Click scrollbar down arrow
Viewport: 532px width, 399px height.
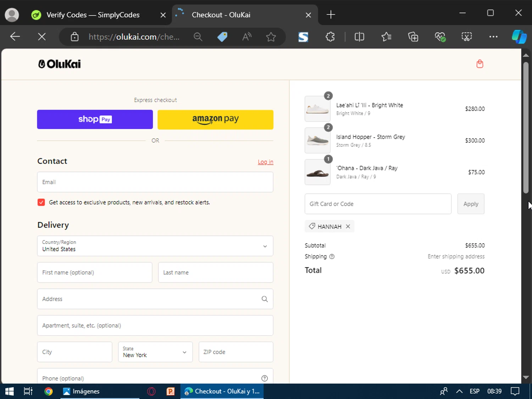(526, 377)
